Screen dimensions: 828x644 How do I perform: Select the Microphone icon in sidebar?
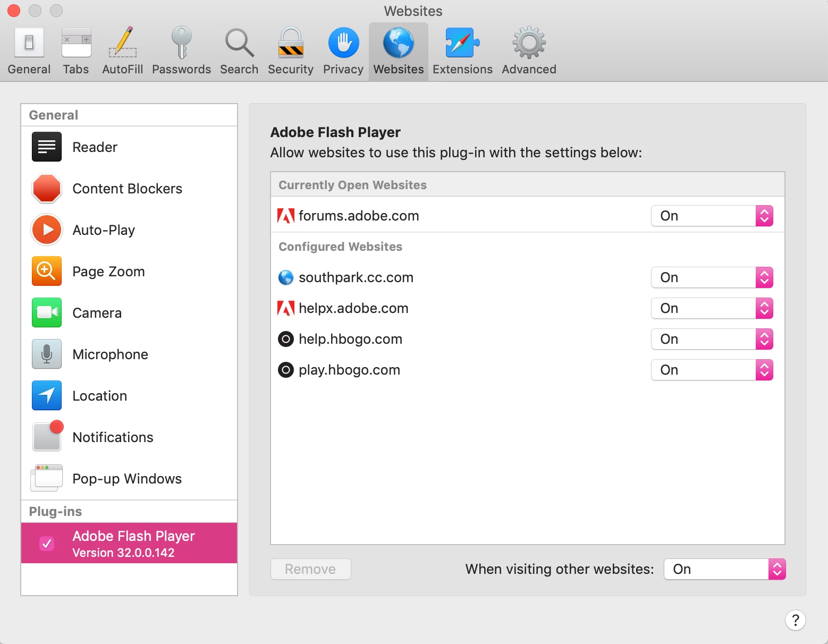(x=47, y=354)
